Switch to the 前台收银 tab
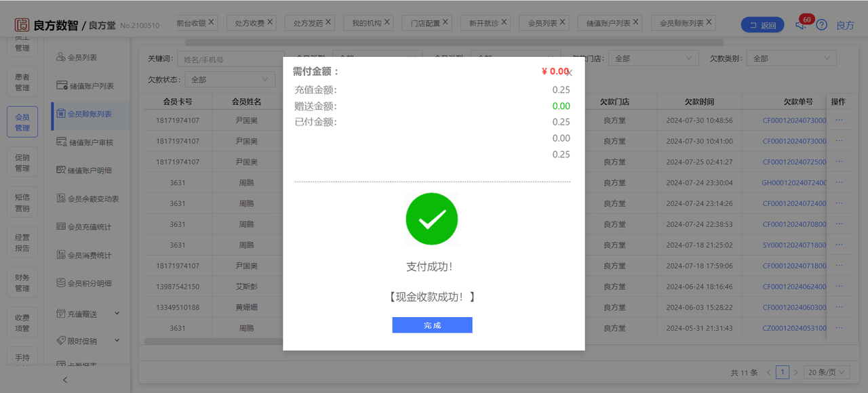Image resolution: width=868 pixels, height=393 pixels. click(x=191, y=22)
